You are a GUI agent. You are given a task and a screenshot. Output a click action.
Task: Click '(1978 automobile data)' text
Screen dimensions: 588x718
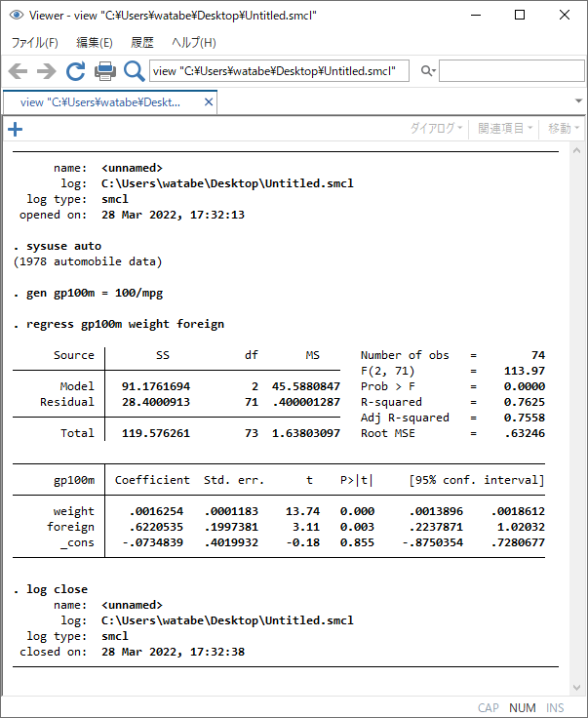coord(88,261)
